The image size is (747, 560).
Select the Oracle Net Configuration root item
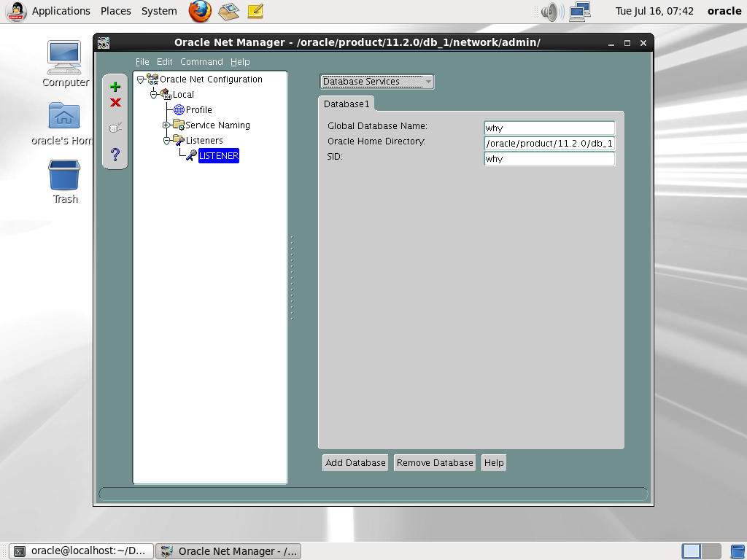click(211, 79)
